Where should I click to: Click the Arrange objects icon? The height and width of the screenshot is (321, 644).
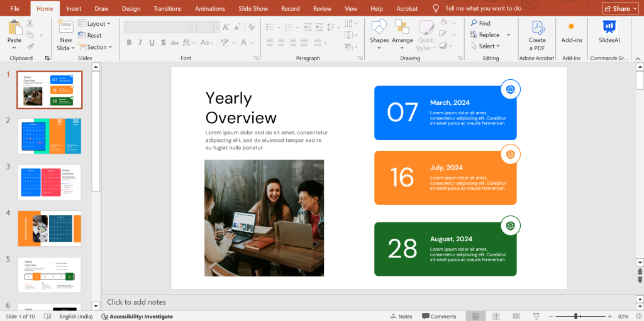pos(402,28)
